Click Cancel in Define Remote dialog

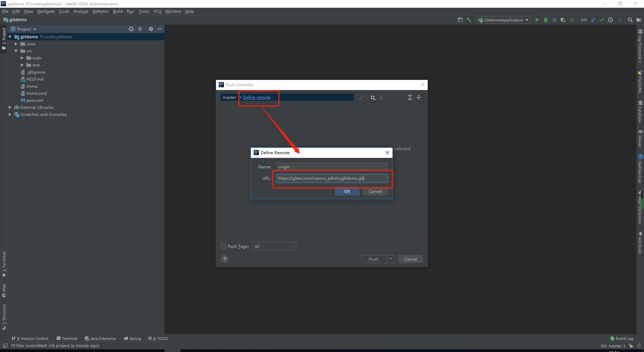pos(375,191)
